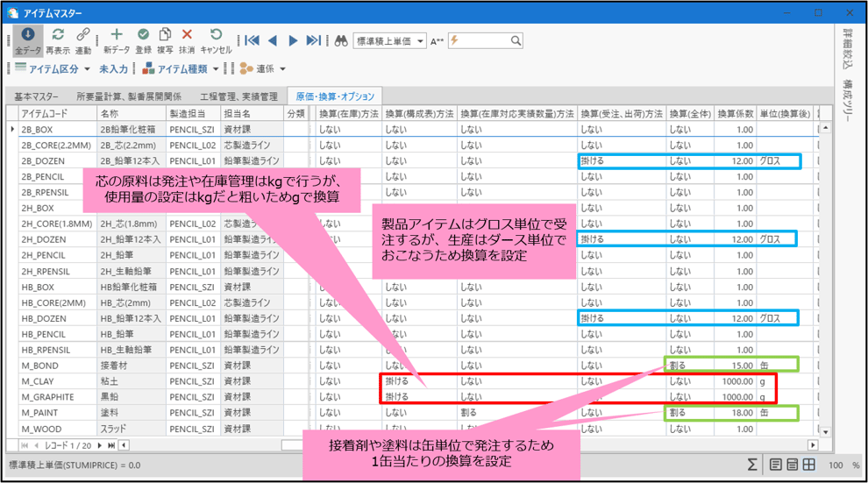868x483 pixels.
Task: Open search with the binoculars icon
Action: click(x=341, y=40)
